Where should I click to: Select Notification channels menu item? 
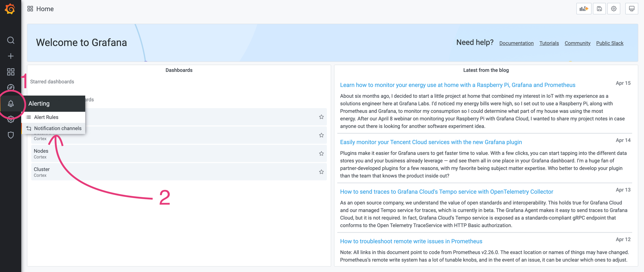tap(58, 128)
